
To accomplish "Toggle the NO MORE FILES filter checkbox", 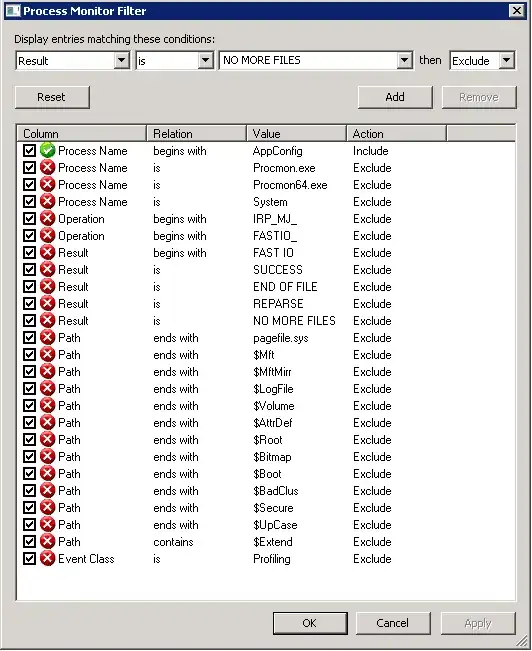I will click(29, 321).
